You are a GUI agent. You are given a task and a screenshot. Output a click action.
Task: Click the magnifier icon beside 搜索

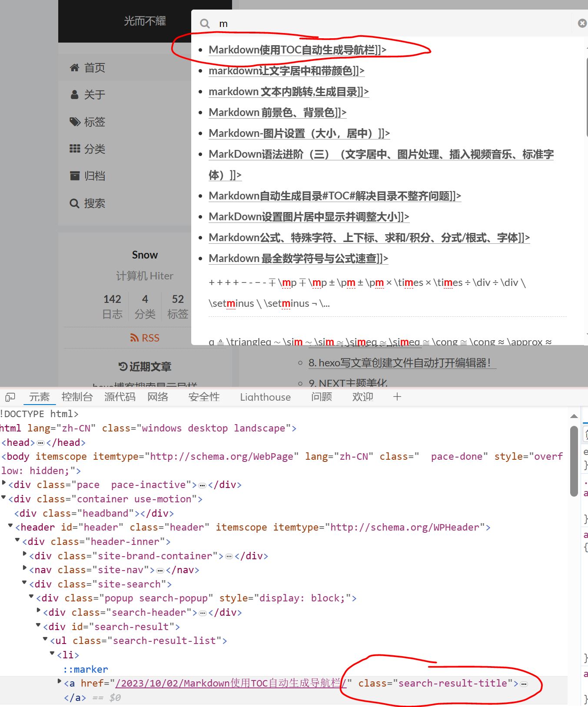75,203
